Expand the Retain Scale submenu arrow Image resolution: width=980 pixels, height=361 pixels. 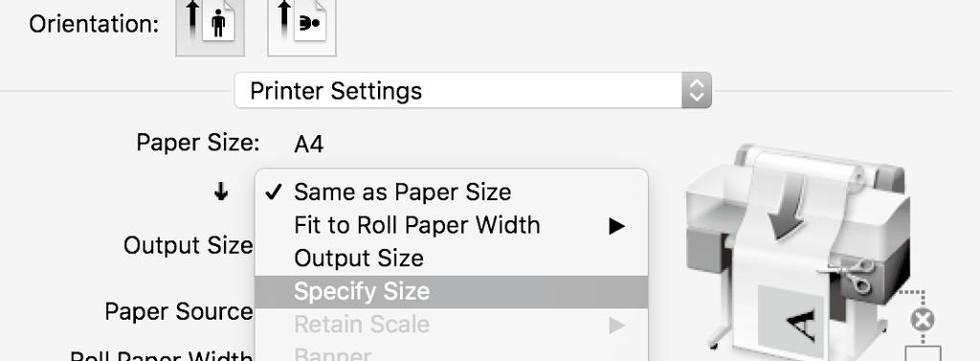617,325
